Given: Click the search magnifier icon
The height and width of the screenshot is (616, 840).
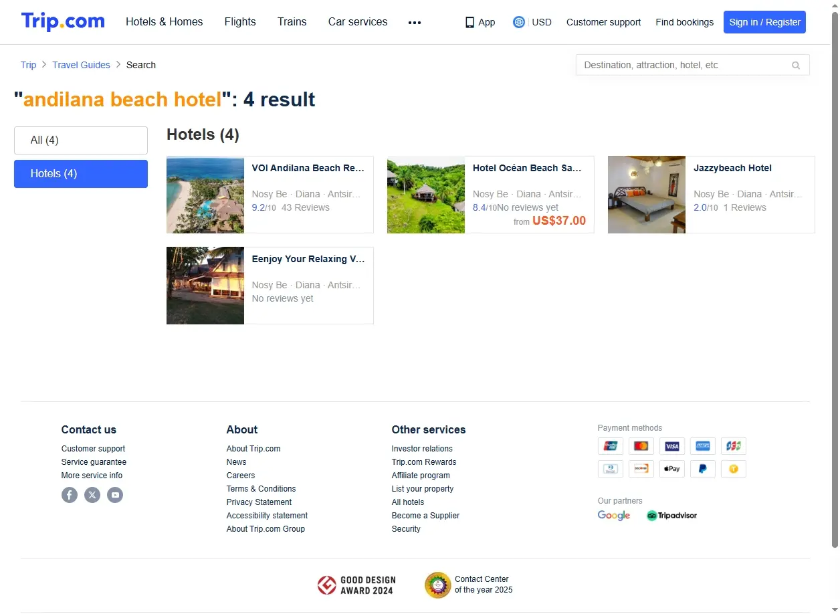Looking at the screenshot, I should click(796, 65).
